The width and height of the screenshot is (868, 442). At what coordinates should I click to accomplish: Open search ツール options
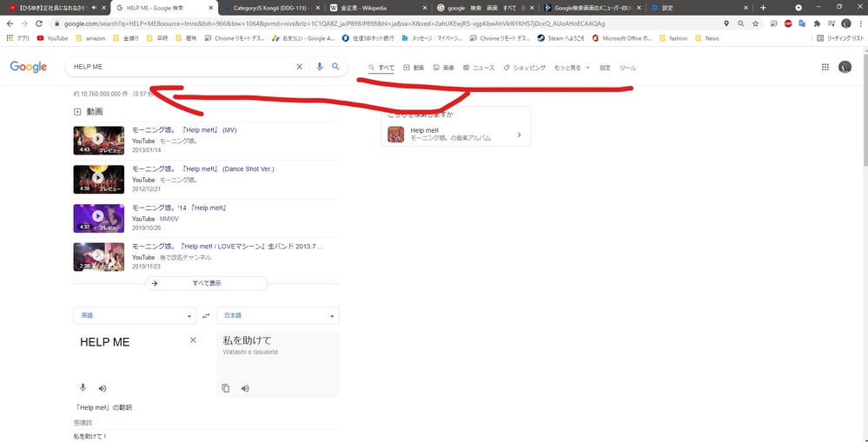click(x=627, y=68)
